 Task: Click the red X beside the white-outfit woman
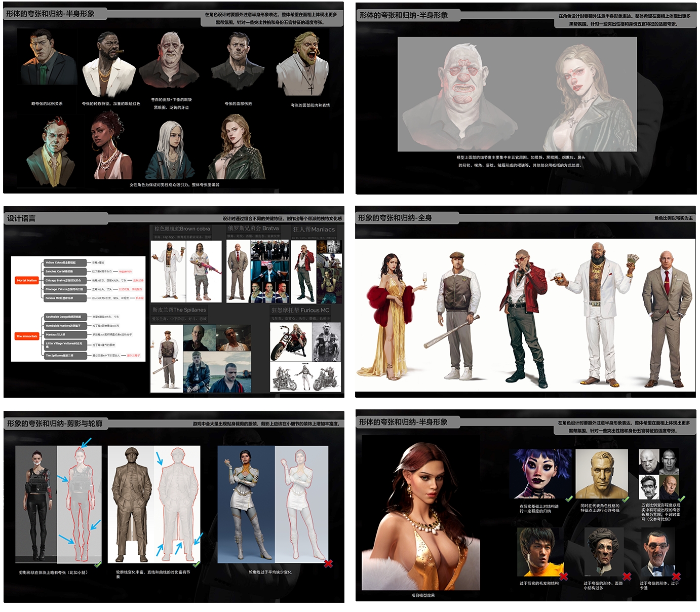click(328, 563)
